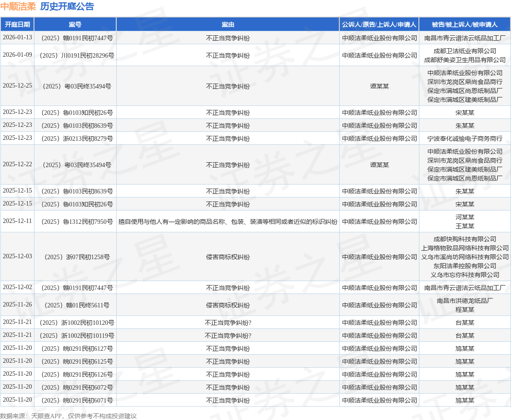Click the 数据来源 footer note
The image size is (511, 420).
[68, 416]
